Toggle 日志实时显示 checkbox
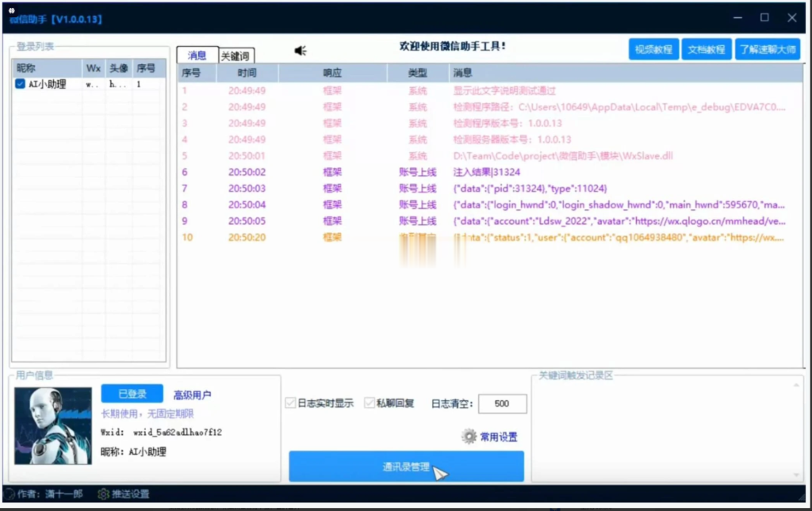The height and width of the screenshot is (511, 812). tap(290, 403)
